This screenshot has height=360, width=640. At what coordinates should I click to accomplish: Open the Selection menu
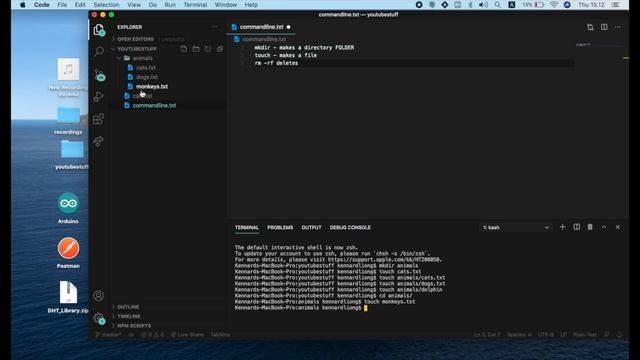pyautogui.click(x=106, y=5)
